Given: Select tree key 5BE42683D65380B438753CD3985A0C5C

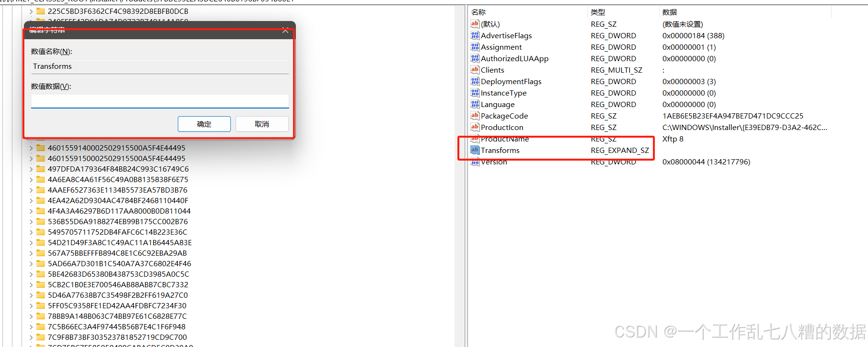Looking at the screenshot, I should (119, 274).
